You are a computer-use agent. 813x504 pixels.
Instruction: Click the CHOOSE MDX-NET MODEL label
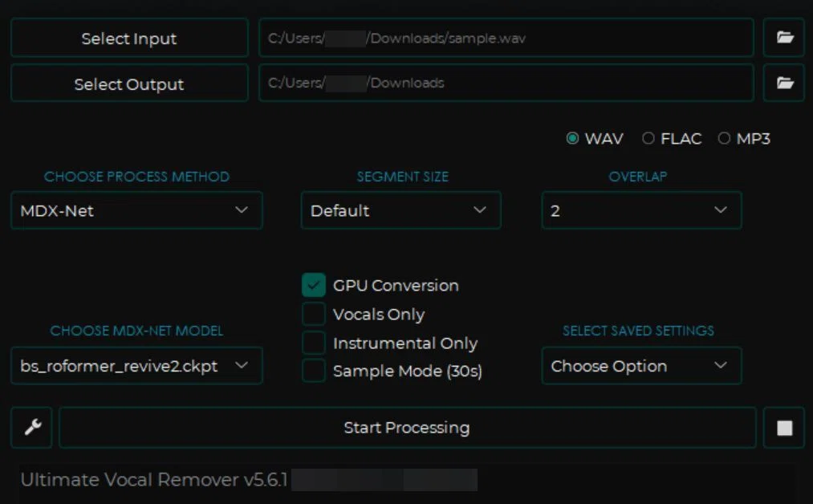[x=136, y=331]
